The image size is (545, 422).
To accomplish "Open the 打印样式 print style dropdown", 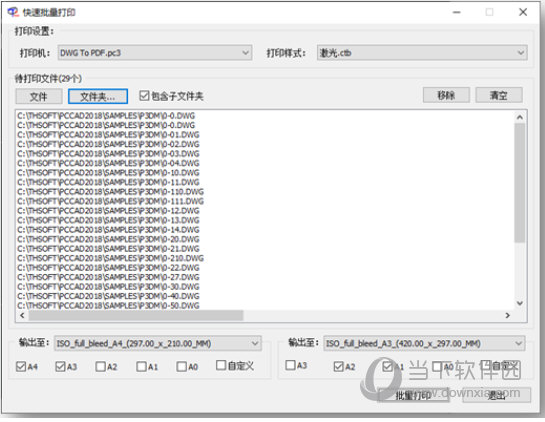I will (422, 53).
